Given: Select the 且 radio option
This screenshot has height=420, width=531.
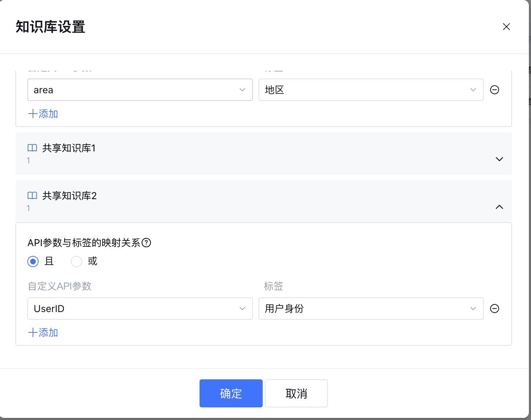Looking at the screenshot, I should pos(33,262).
